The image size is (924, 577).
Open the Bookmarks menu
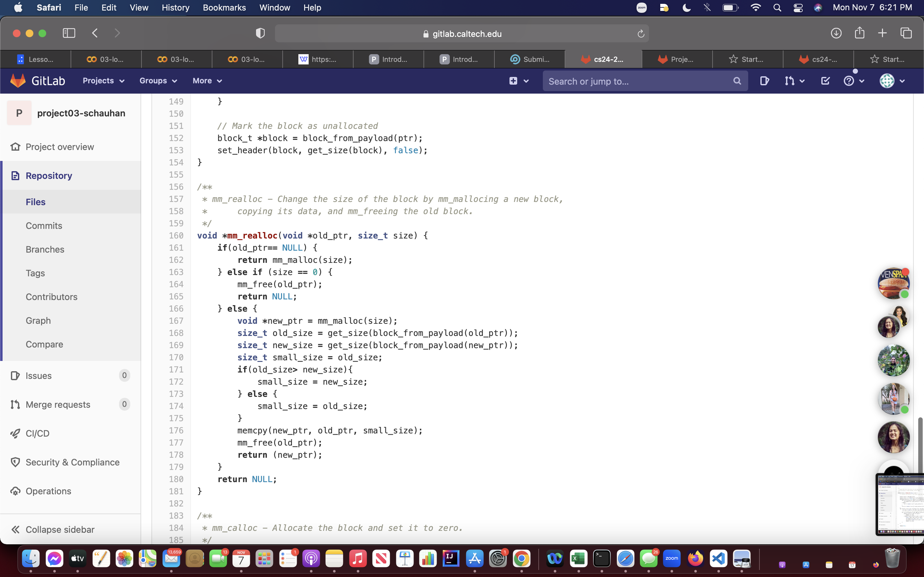click(x=224, y=8)
